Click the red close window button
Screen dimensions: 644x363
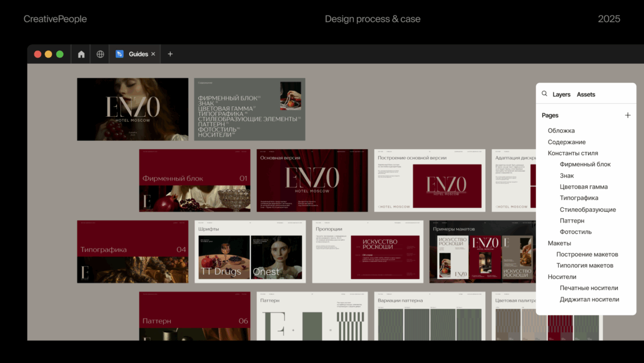tap(37, 54)
